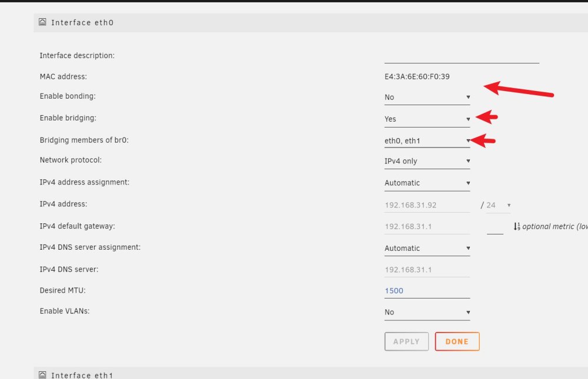Open the IPv4 DNS server assignment dropdown
This screenshot has height=379, width=588.
[427, 248]
